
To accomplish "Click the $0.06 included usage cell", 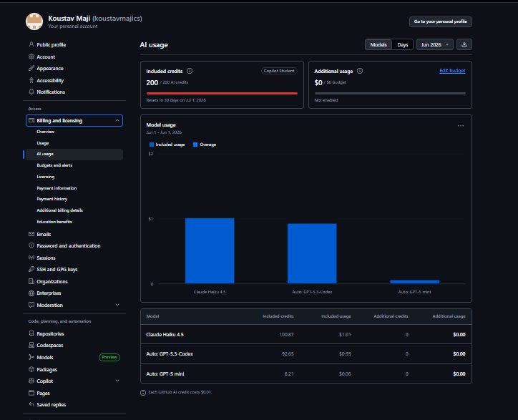I will click(345, 373).
